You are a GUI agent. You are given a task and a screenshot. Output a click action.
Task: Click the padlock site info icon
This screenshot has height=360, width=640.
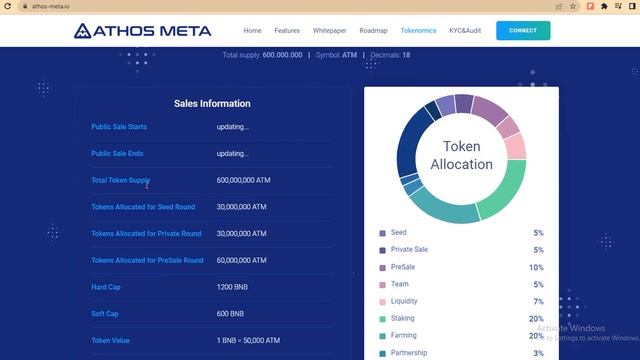[25, 6]
